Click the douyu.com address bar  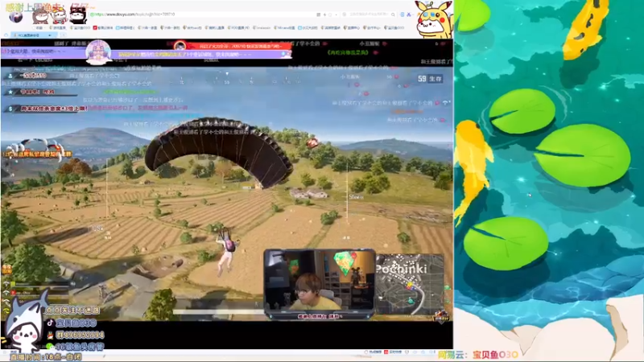point(204,14)
